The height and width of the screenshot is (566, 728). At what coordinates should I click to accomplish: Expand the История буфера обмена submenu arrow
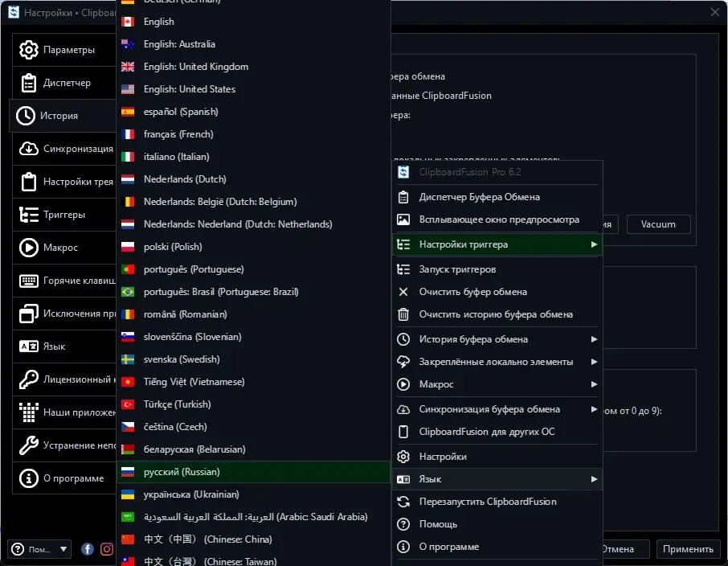[x=594, y=339]
